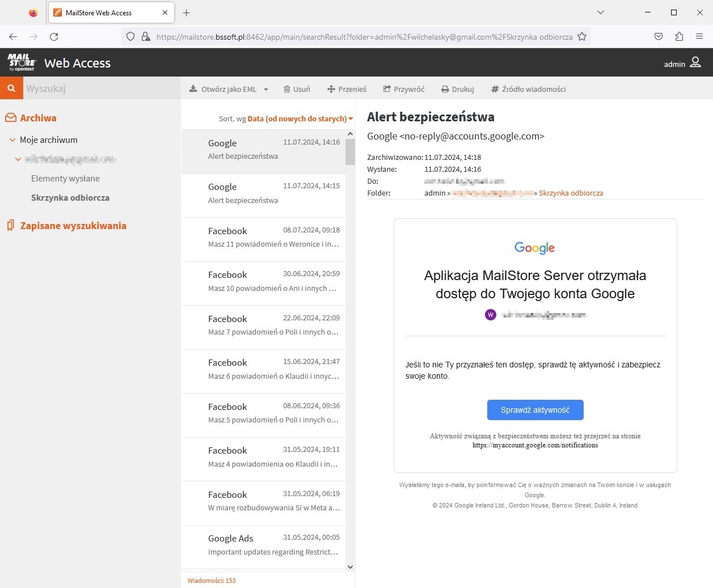Click the Zapisane wyszukiwania section heading
The height and width of the screenshot is (588, 713).
(73, 226)
